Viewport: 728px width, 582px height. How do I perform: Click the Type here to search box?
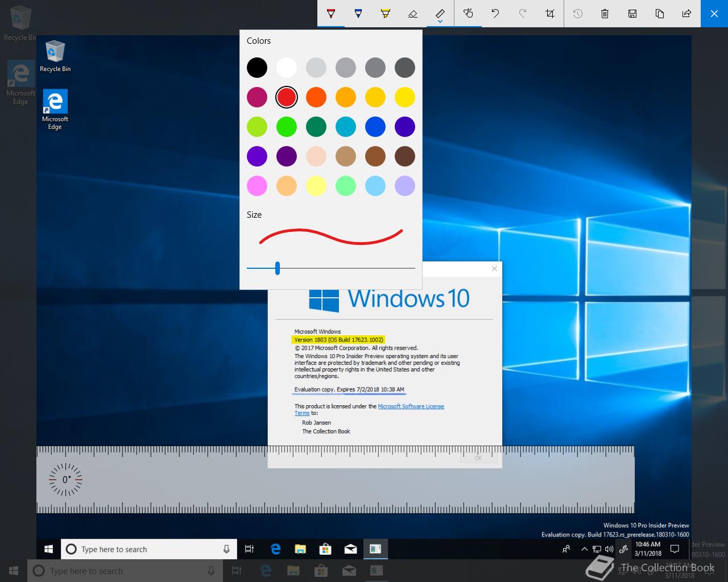149,549
